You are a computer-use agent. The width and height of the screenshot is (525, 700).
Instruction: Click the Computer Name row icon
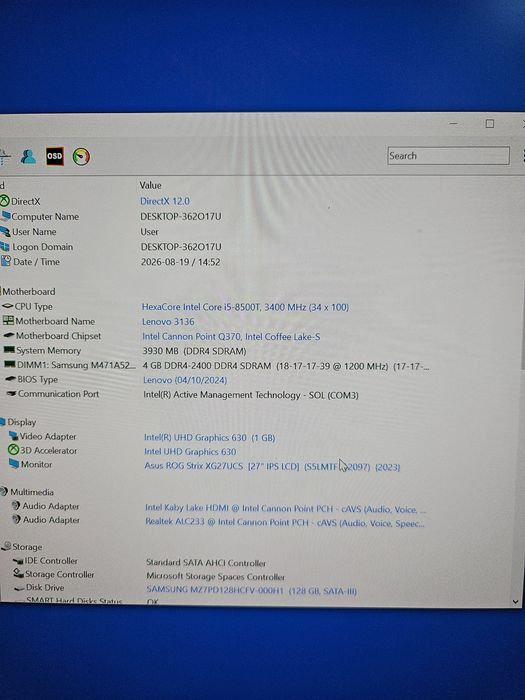click(5, 216)
